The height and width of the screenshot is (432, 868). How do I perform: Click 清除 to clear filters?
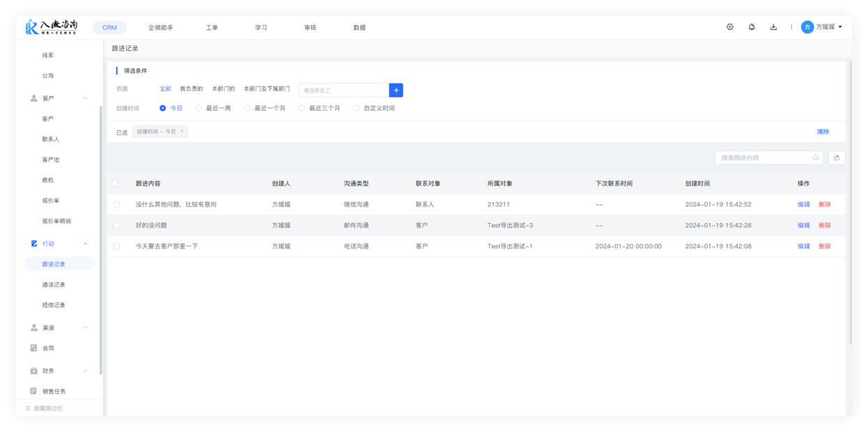tap(823, 132)
